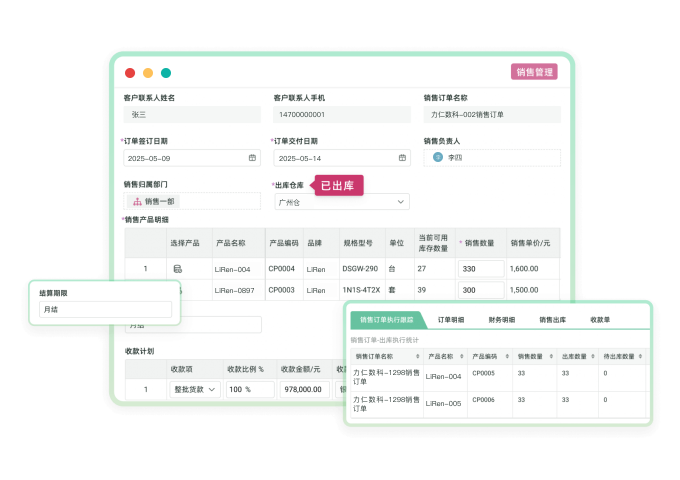The height and width of the screenshot is (480, 680).
Task: Open calendar picker for 订单交付日期
Action: point(402,158)
